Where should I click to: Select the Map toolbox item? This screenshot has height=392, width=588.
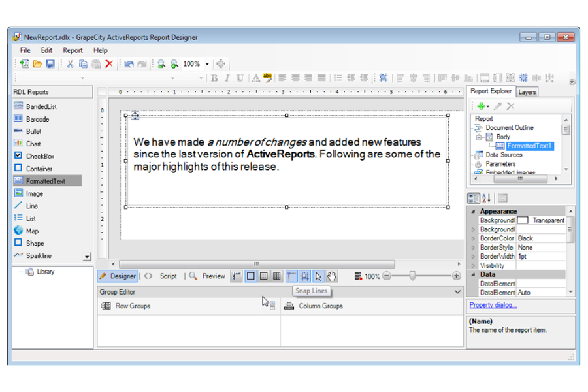tap(32, 231)
